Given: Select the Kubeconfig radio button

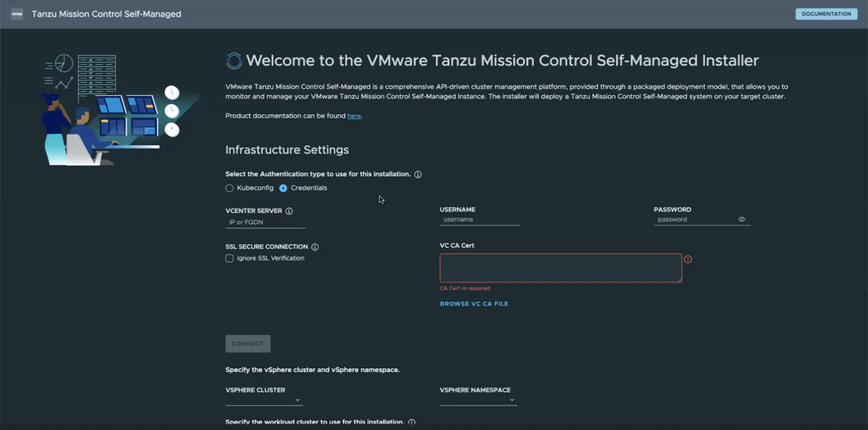Looking at the screenshot, I should (229, 188).
